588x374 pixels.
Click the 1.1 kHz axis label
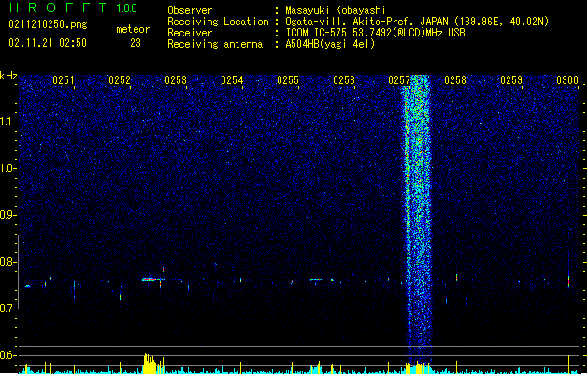tap(7, 122)
